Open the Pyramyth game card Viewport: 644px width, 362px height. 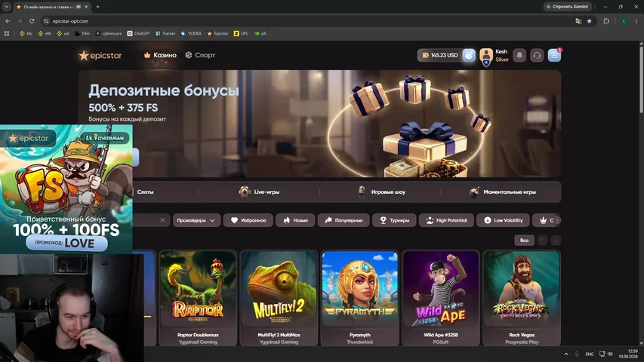tap(360, 298)
